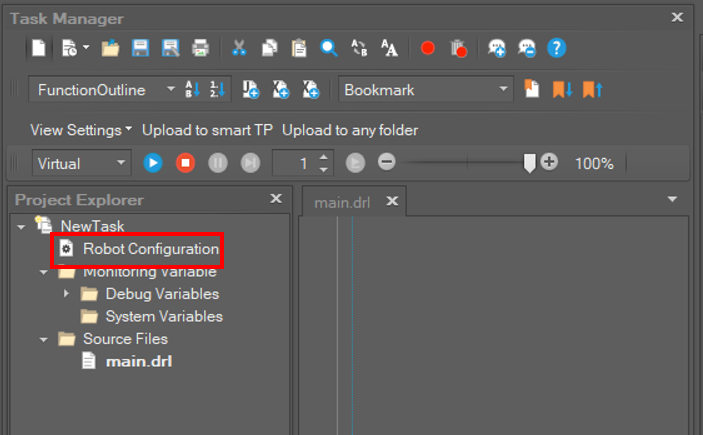Click the Save icon in toolbar
The width and height of the screenshot is (703, 435).
pyautogui.click(x=141, y=48)
